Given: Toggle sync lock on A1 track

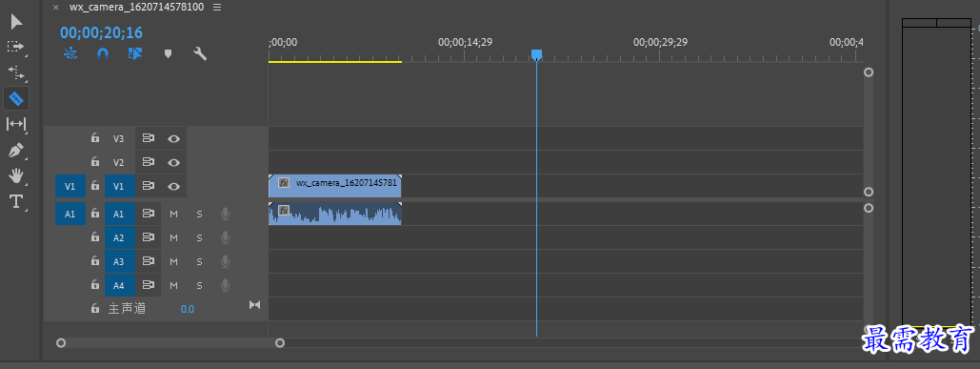Looking at the screenshot, I should click(149, 214).
